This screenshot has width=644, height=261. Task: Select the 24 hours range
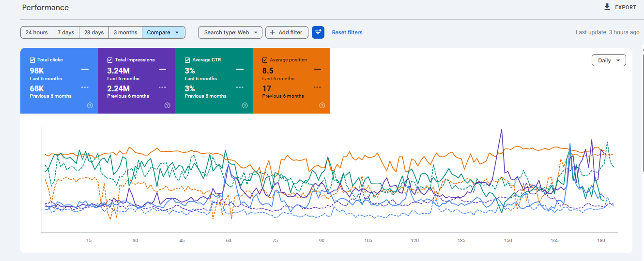coord(37,32)
